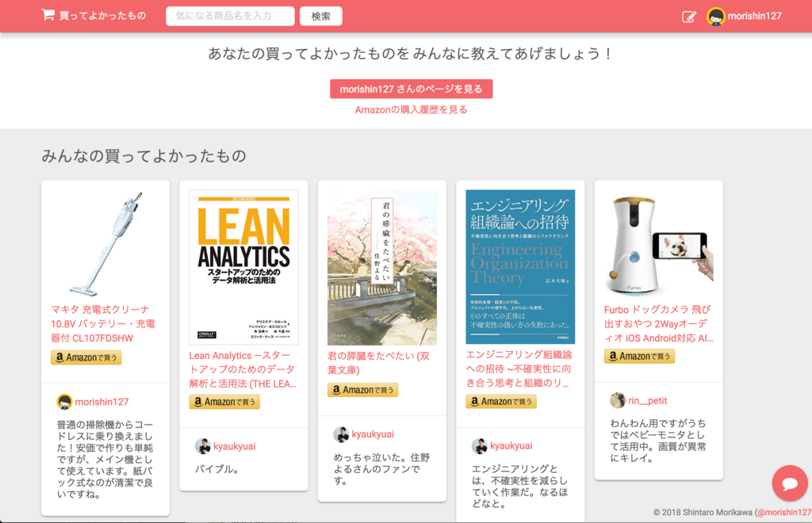
Task: Click Amazonで買う under エンジニアリング組織論への招待
Action: tap(501, 402)
